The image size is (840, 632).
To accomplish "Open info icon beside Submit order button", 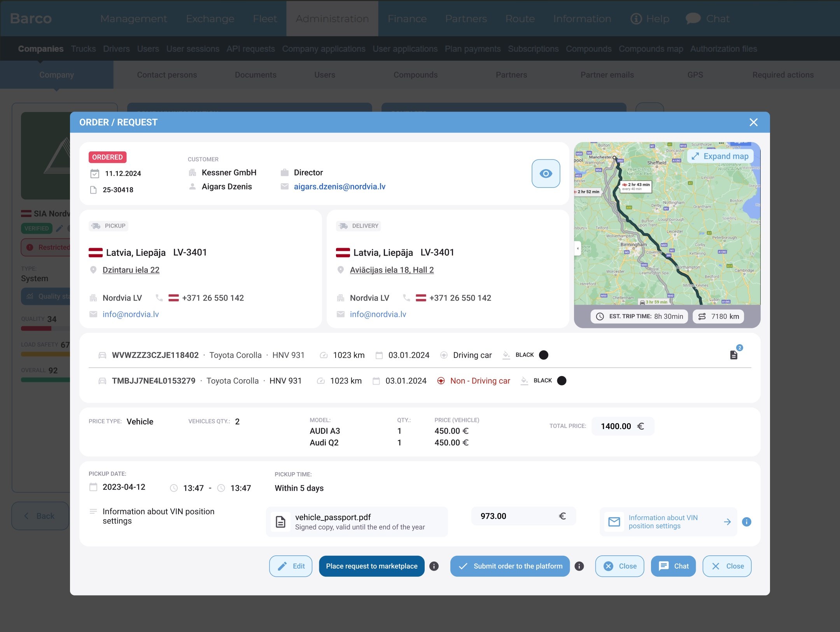I will click(579, 566).
